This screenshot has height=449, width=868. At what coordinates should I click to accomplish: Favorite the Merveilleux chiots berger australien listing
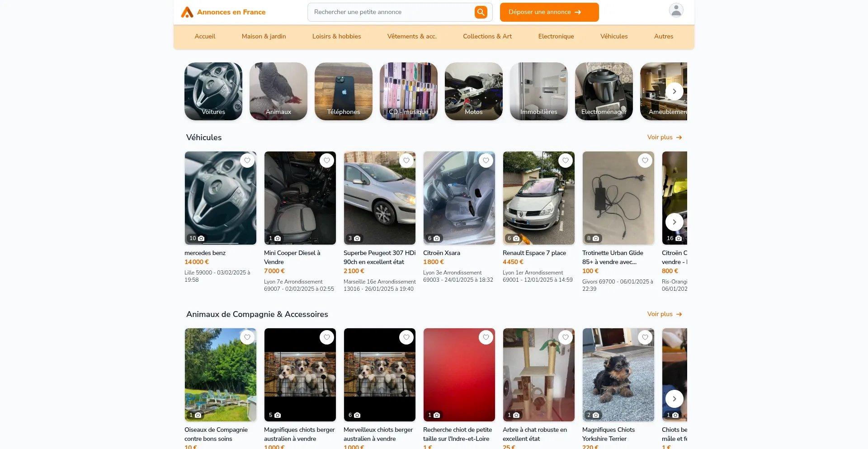406,337
